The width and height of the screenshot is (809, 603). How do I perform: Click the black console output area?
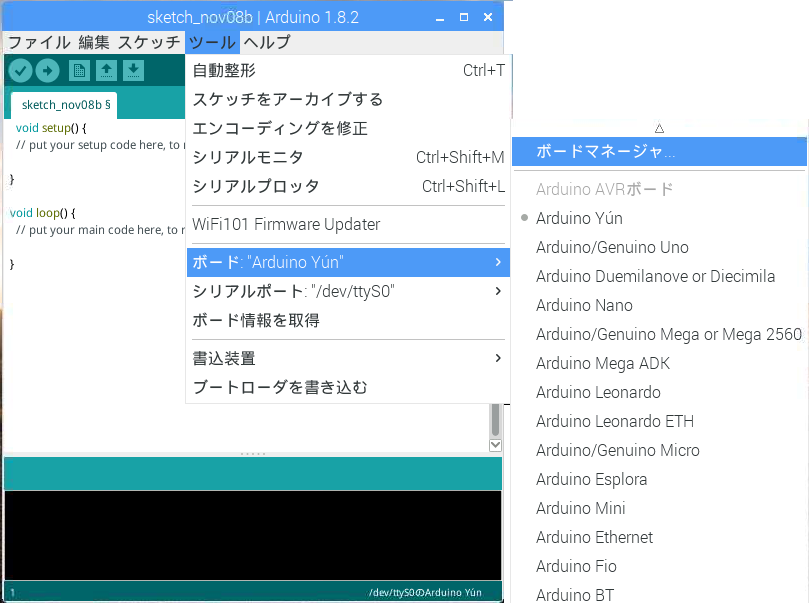(253, 535)
